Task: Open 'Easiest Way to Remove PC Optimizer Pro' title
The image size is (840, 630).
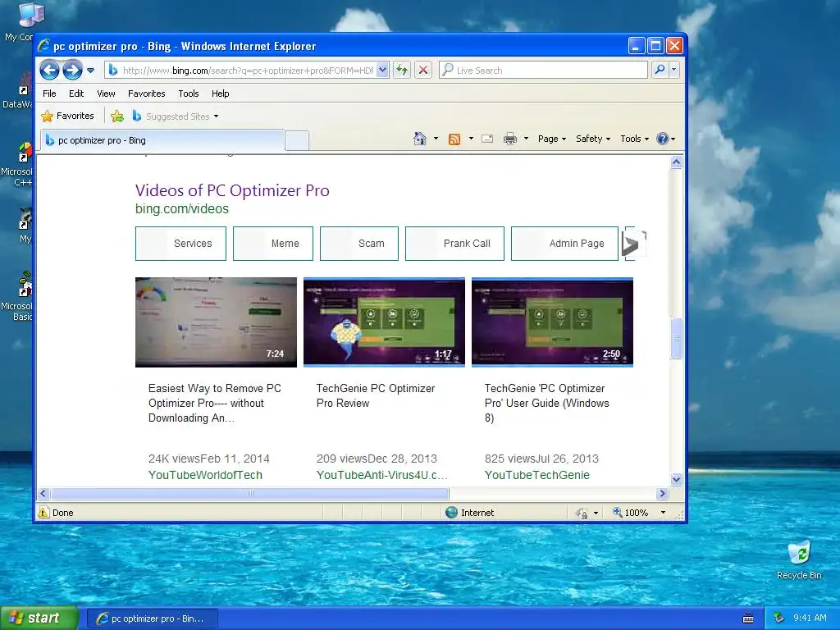Action: 215,403
